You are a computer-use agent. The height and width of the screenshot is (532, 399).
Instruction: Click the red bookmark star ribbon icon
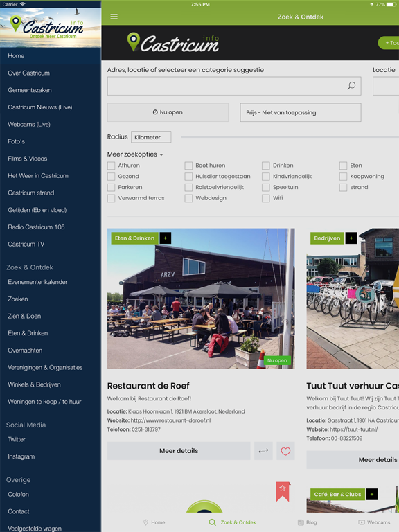283,491
